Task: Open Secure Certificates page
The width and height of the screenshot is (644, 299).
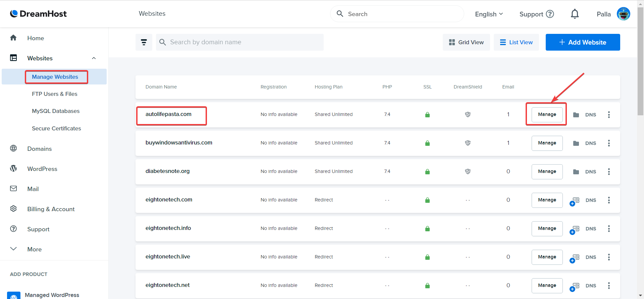Action: click(56, 128)
